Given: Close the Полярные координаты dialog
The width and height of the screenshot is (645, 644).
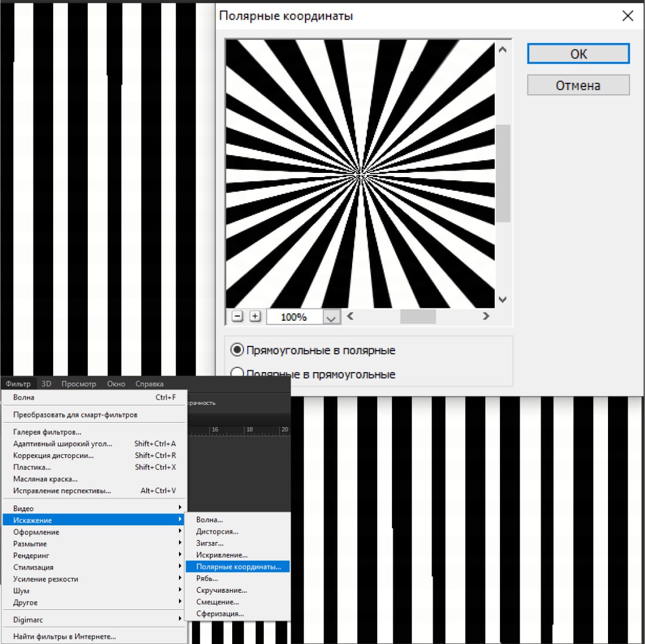Looking at the screenshot, I should coord(627,16).
